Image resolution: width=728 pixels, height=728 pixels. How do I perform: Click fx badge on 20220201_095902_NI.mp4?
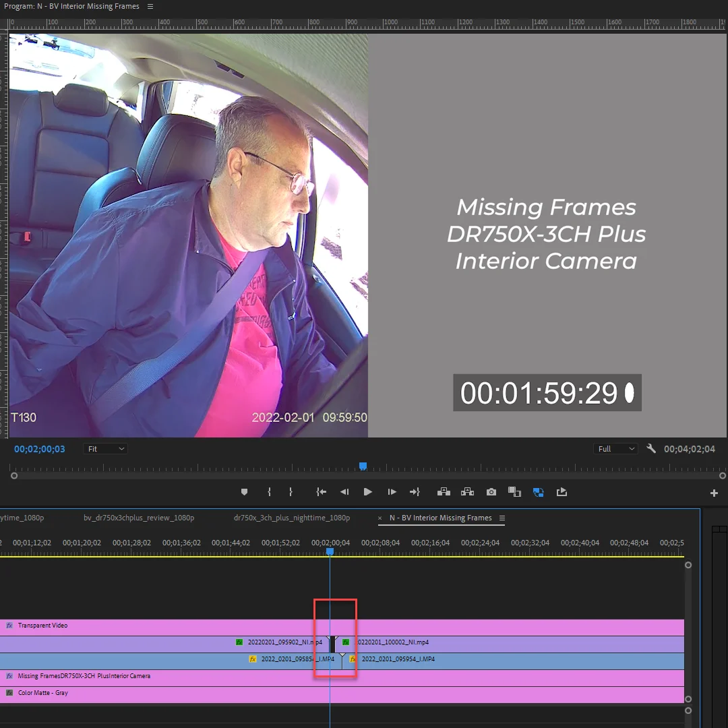239,642
